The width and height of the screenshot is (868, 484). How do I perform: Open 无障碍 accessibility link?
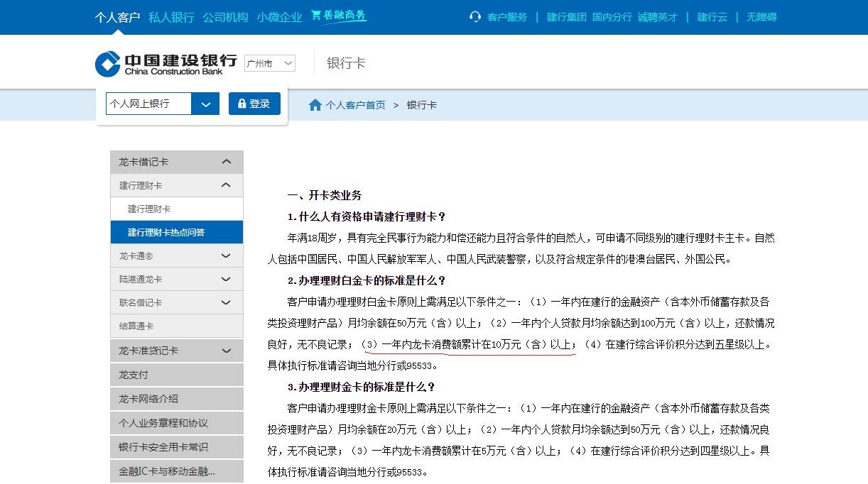point(761,17)
